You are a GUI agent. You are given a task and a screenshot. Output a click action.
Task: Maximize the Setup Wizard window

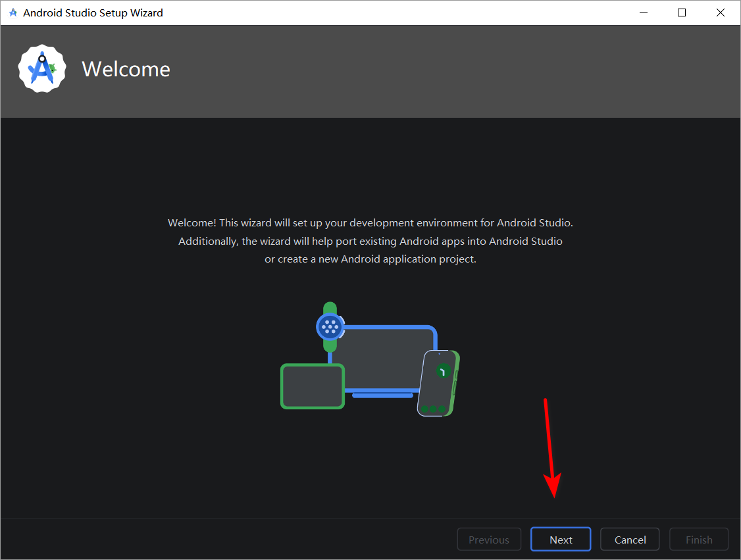click(682, 13)
